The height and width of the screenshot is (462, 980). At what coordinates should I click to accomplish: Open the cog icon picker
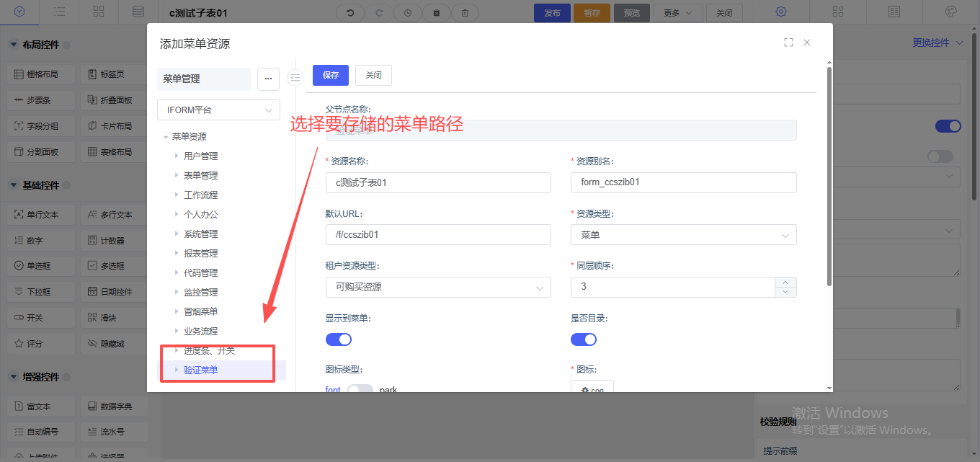point(592,388)
